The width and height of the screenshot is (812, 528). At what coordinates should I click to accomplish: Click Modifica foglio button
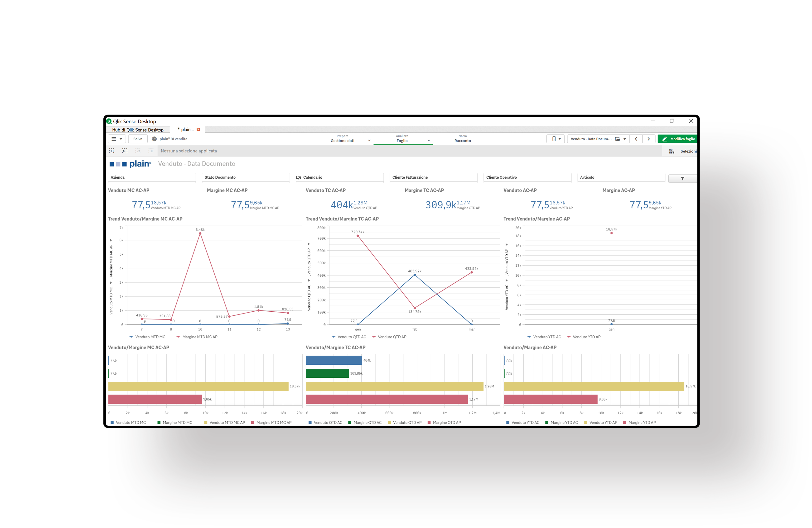[x=677, y=139]
